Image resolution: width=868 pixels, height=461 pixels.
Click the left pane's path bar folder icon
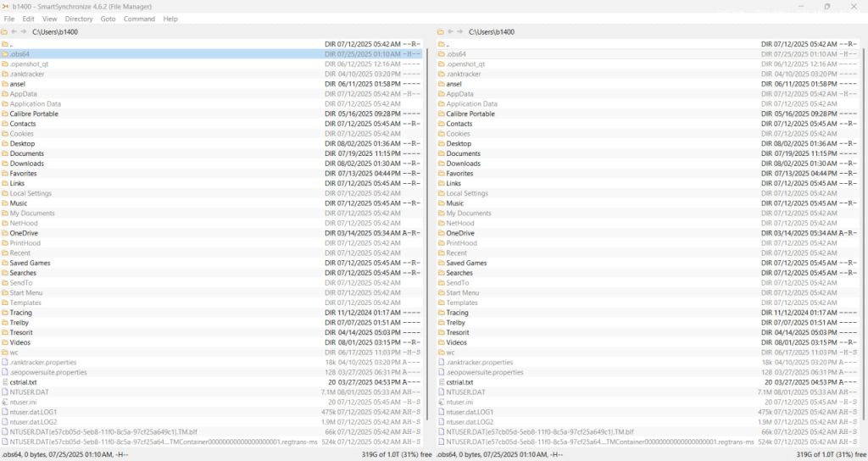pyautogui.click(x=4, y=32)
